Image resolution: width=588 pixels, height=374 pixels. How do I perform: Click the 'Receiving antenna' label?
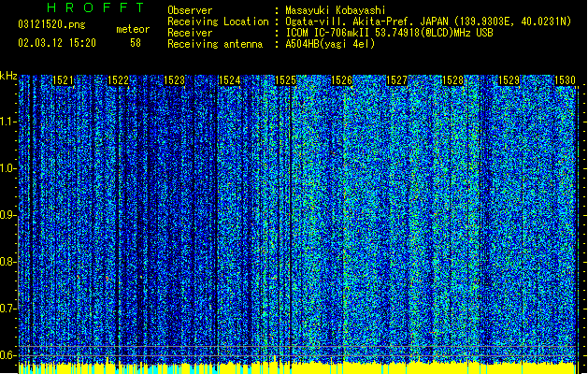(215, 44)
